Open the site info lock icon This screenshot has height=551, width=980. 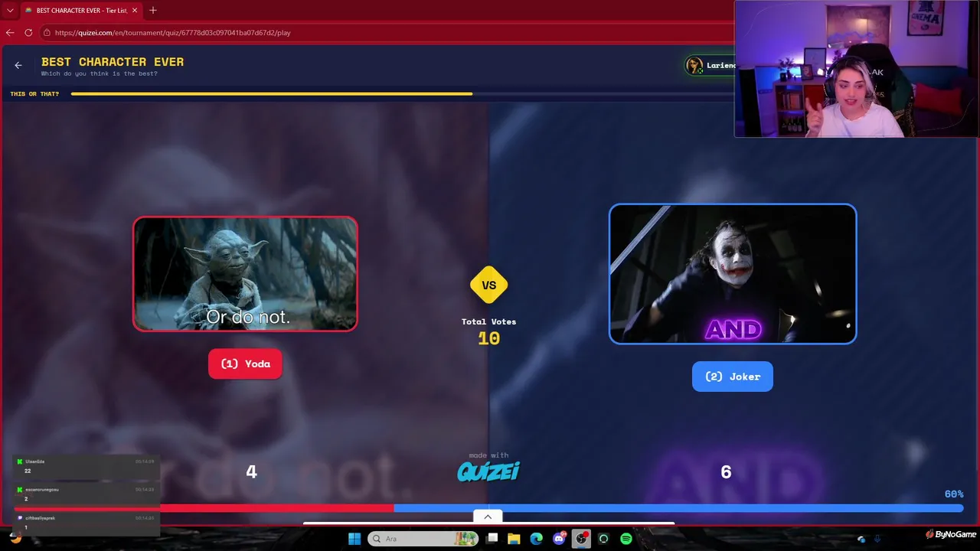tap(47, 33)
